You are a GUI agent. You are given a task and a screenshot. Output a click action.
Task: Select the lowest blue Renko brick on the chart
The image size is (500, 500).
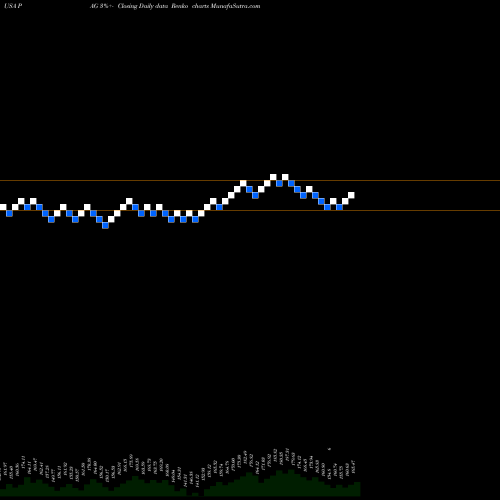tap(105, 225)
